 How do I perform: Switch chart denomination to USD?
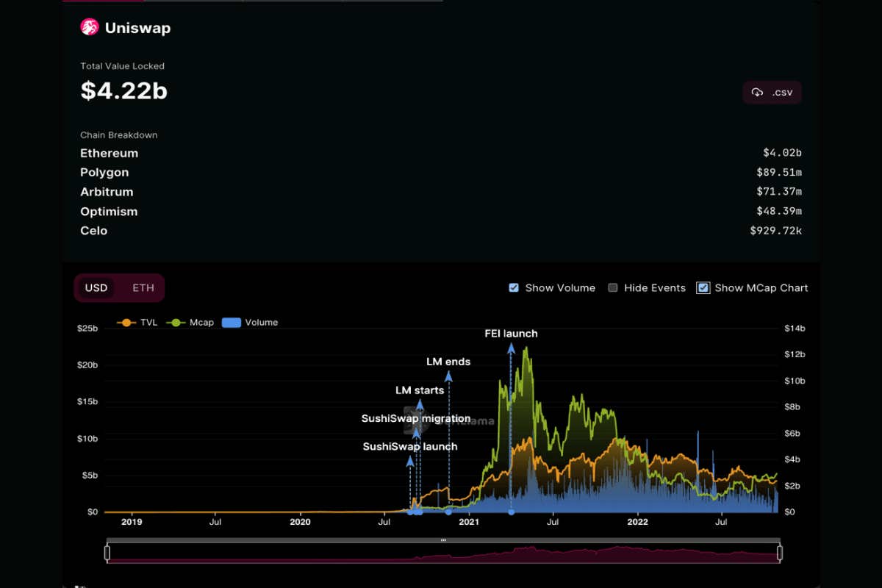(96, 288)
